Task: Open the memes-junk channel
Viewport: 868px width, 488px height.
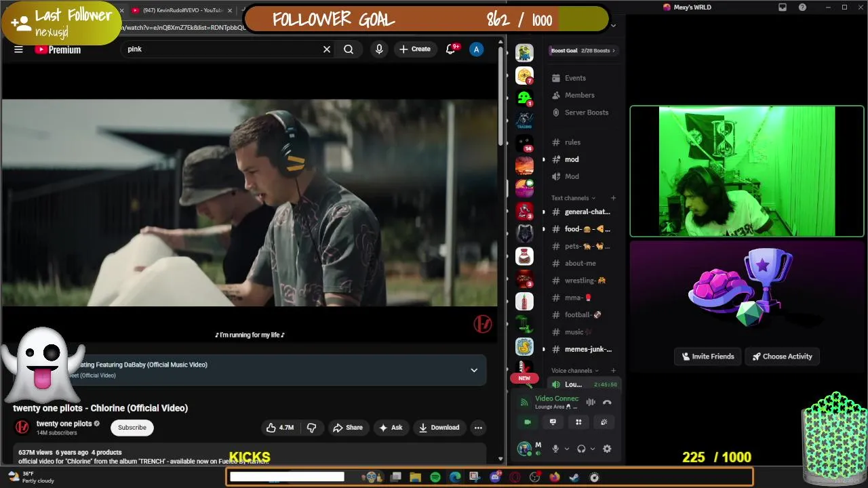Action: [588, 349]
